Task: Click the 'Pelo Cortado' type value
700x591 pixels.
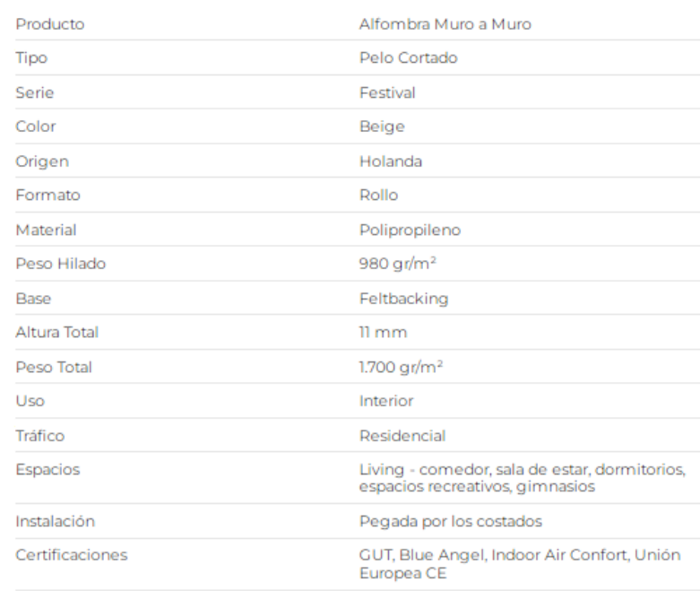Action: coord(409,58)
